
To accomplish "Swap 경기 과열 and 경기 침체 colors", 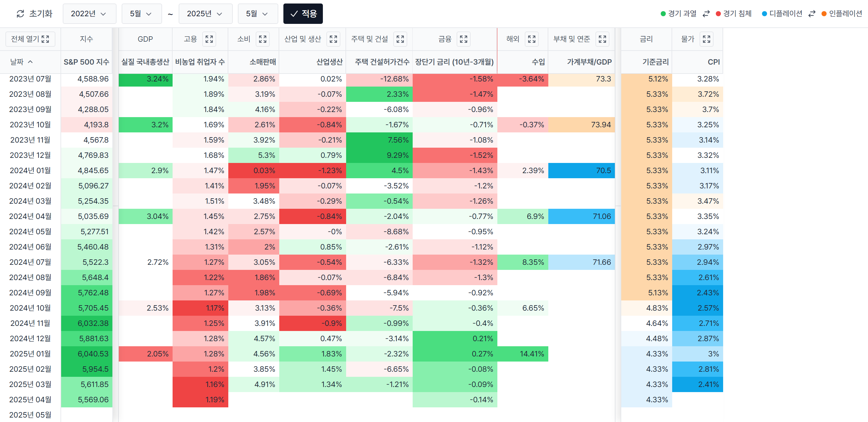I will [706, 13].
